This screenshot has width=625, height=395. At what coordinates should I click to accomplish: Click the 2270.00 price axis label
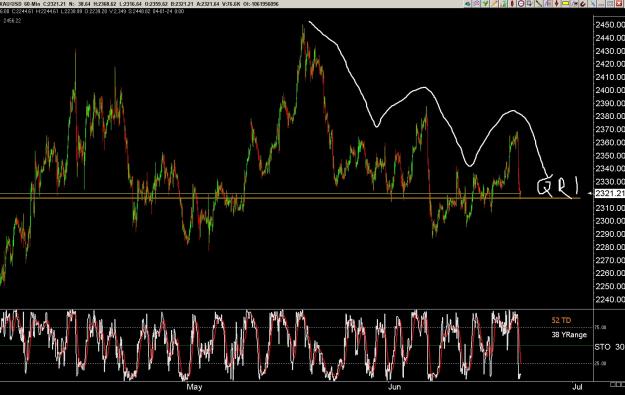(610, 260)
